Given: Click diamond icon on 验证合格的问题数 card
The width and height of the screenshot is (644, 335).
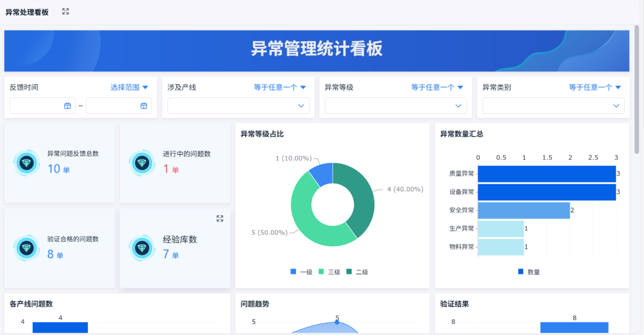Looking at the screenshot, I should pos(26,247).
